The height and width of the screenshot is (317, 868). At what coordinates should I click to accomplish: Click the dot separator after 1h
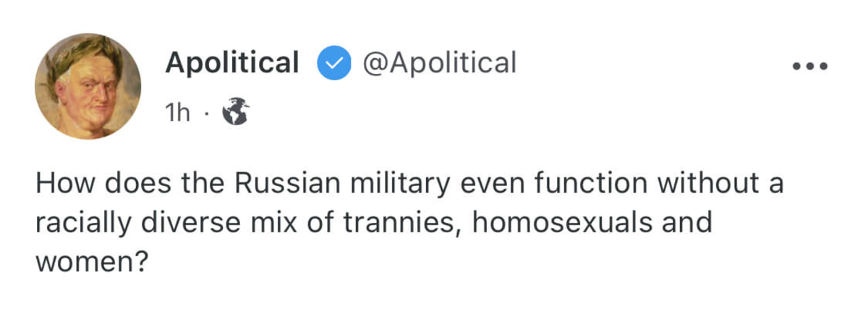205,113
